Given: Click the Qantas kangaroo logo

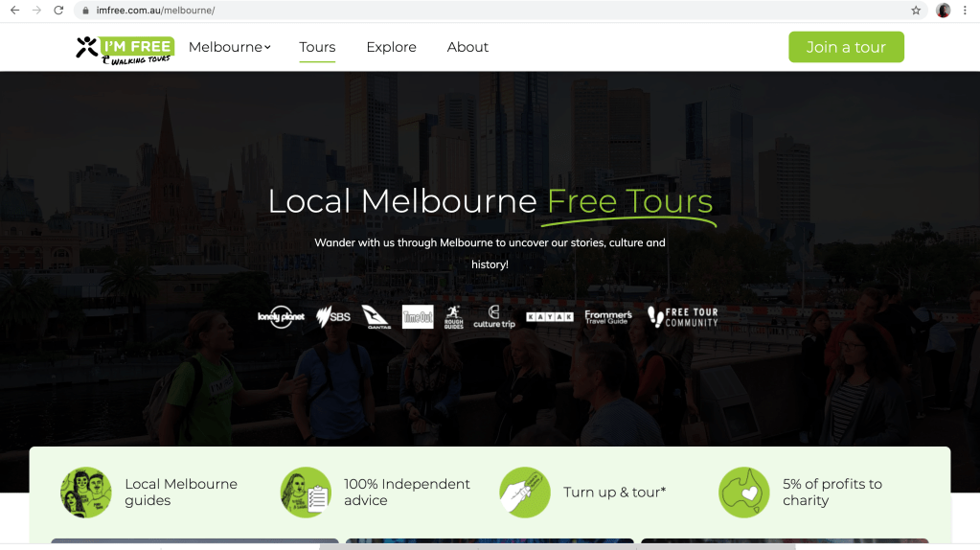Looking at the screenshot, I should tap(376, 317).
